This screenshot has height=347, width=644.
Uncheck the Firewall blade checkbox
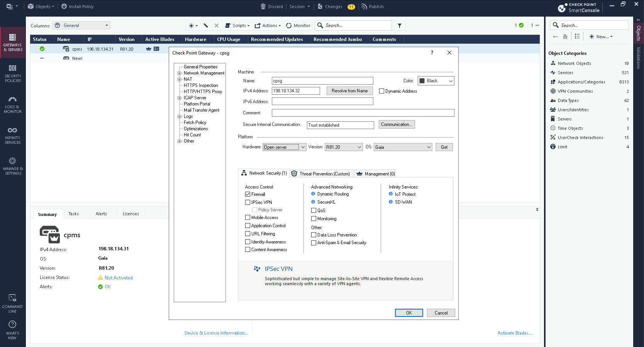[x=248, y=194]
